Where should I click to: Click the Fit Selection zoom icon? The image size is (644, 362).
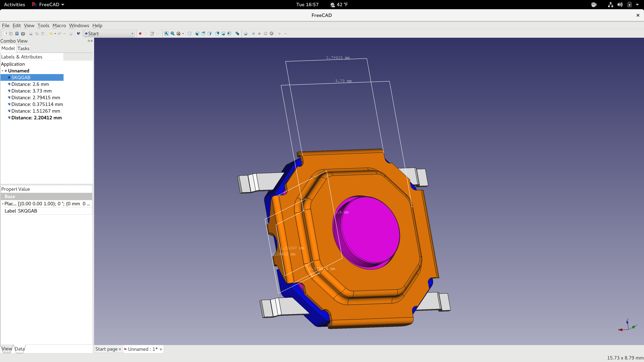173,34
